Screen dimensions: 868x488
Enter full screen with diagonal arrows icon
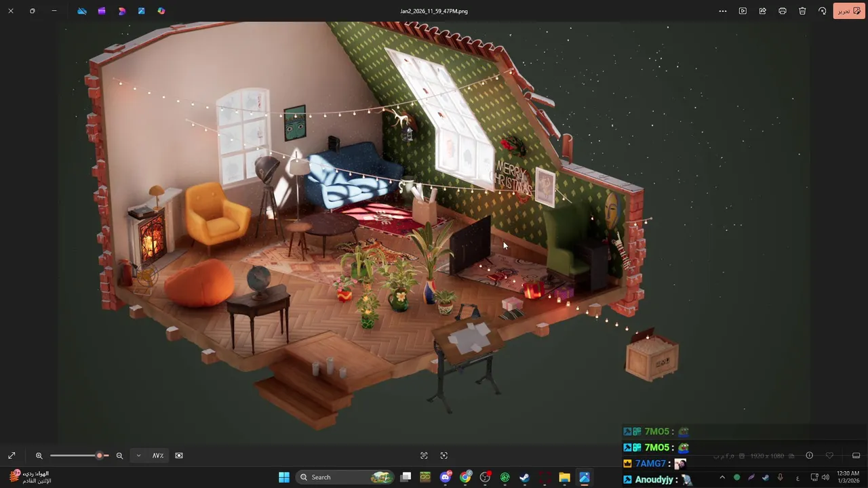pos(12,455)
